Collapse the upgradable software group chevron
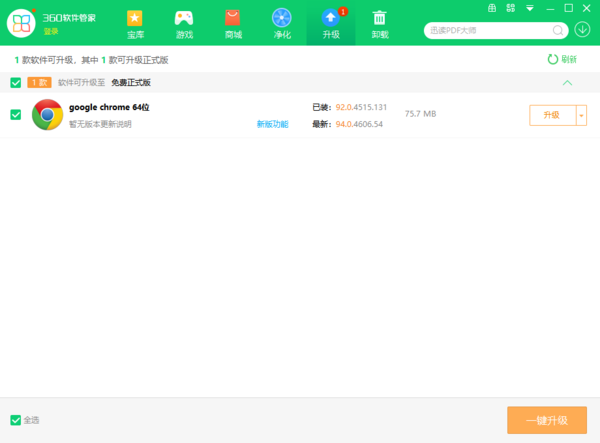Screen dimensions: 600x443 click(x=567, y=83)
